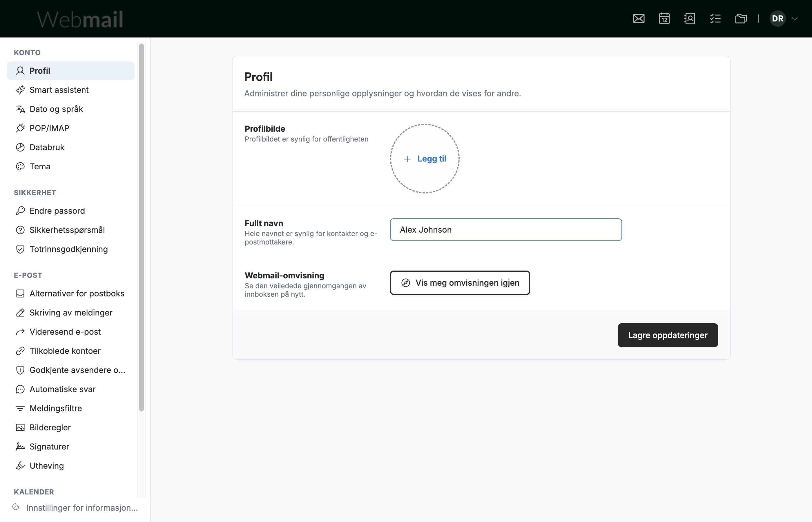Viewport: 812px width, 522px height.
Task: Open Meldingsfiltre
Action: click(70, 408)
